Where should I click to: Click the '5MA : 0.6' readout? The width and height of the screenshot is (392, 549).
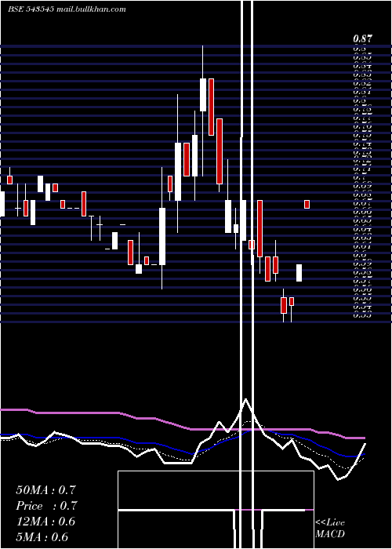pyautogui.click(x=42, y=537)
